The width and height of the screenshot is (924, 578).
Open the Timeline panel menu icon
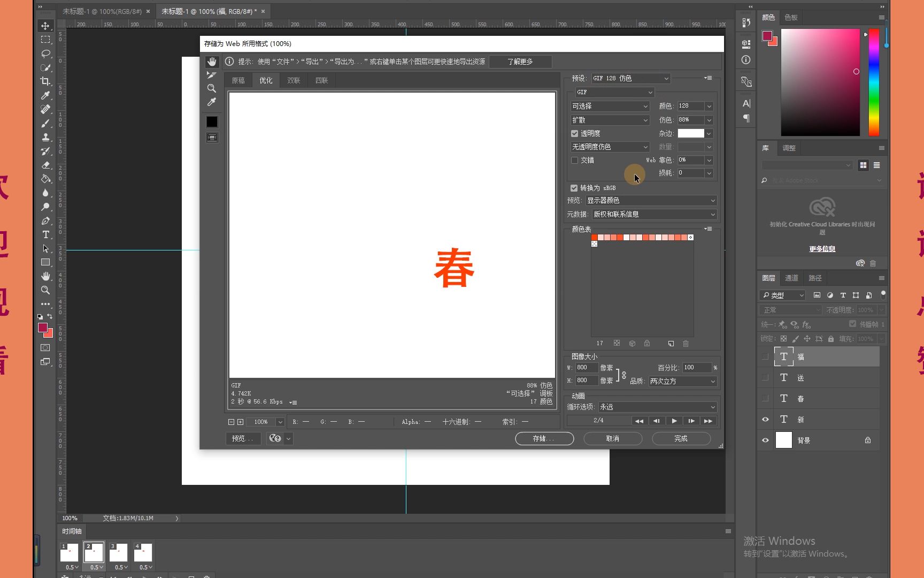pyautogui.click(x=728, y=531)
